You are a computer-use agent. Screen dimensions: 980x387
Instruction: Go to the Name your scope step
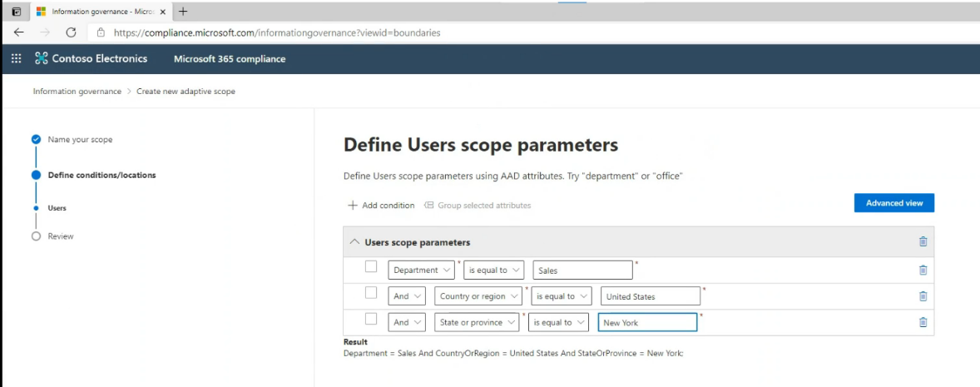coord(80,140)
